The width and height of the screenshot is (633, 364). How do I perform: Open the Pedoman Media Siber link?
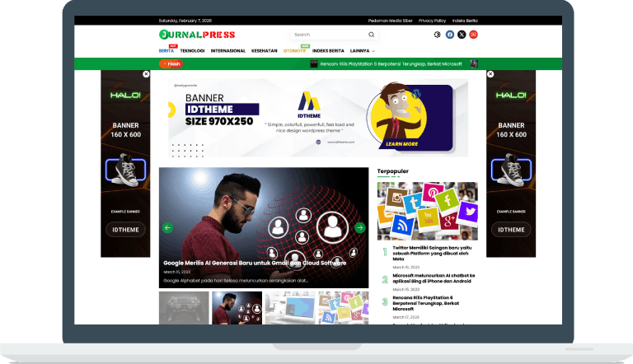tap(390, 21)
